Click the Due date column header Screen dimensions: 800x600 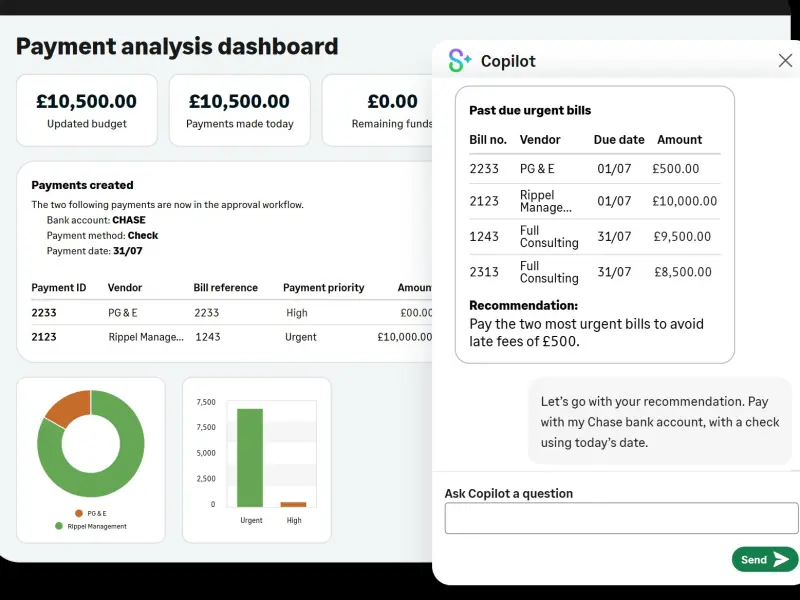coord(619,140)
